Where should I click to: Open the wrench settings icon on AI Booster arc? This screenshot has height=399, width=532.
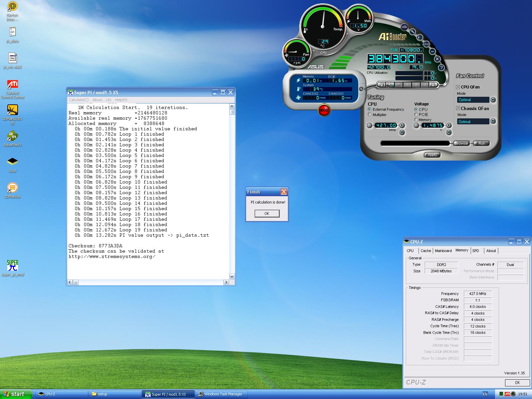(x=413, y=32)
